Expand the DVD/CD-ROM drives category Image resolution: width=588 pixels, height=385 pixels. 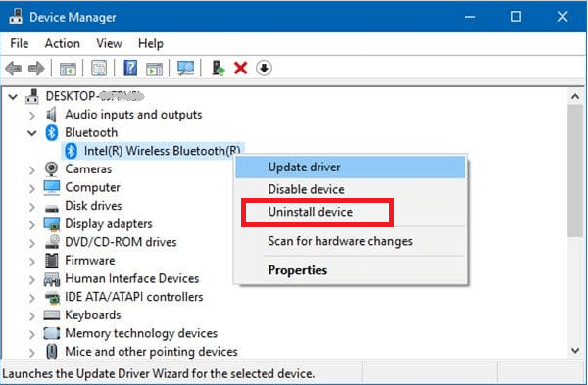(32, 243)
